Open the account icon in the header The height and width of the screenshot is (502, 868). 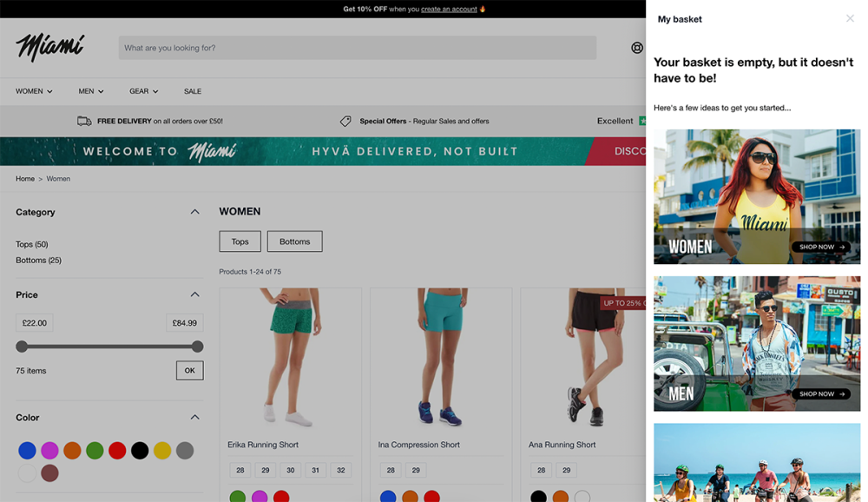[637, 48]
